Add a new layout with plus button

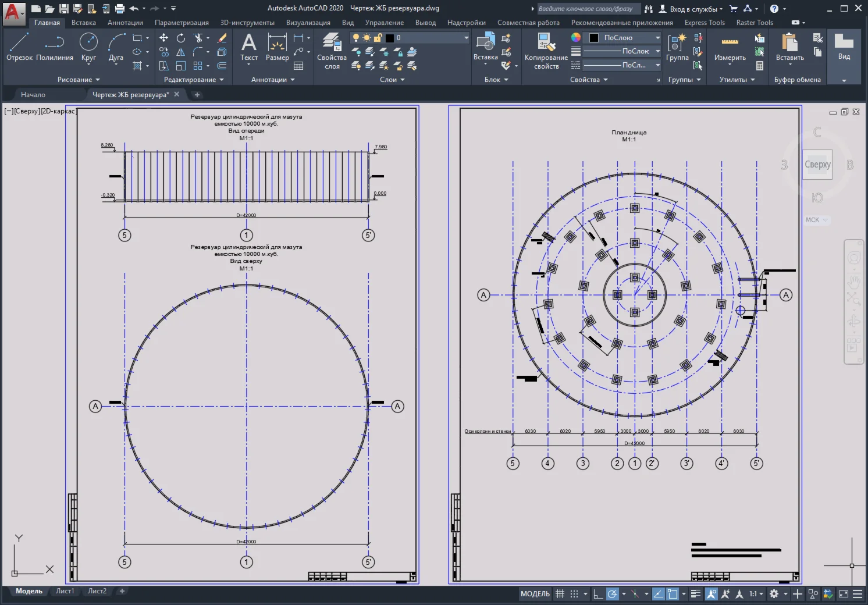point(122,591)
